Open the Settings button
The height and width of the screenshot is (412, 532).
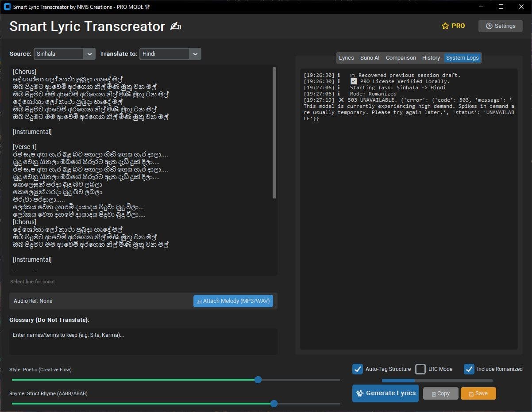[501, 26]
